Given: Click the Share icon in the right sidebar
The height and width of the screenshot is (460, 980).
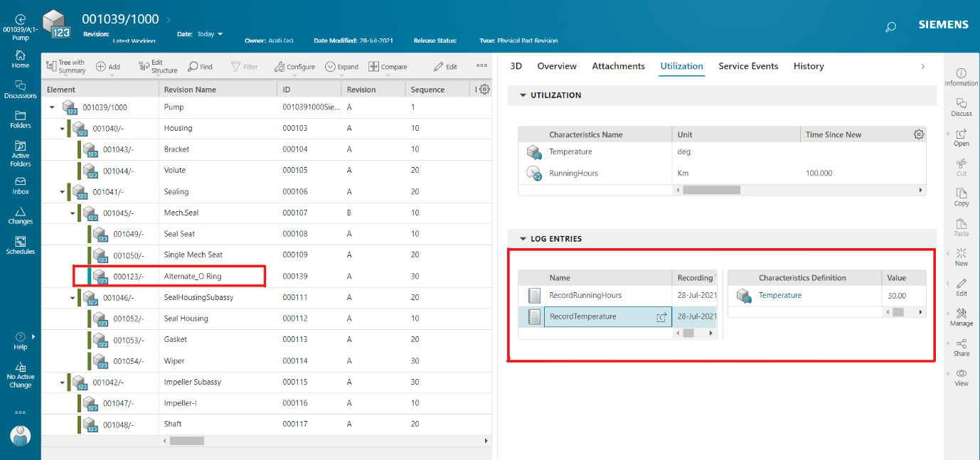Looking at the screenshot, I should point(961,348).
